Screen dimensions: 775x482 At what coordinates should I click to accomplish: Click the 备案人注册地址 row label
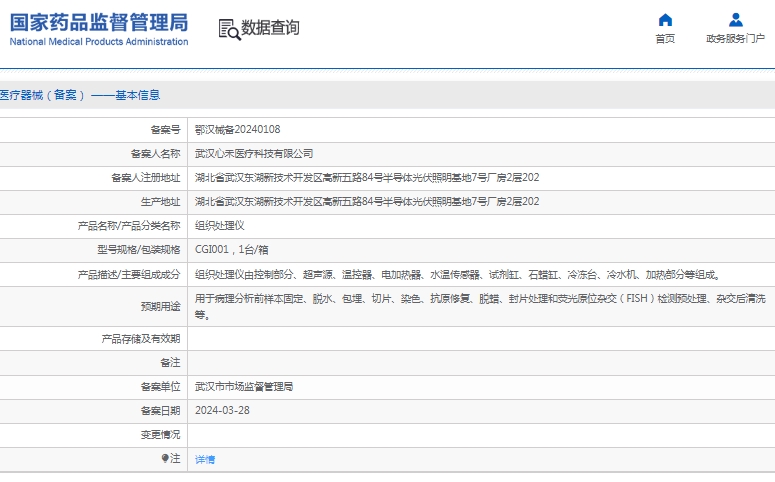tap(146, 177)
